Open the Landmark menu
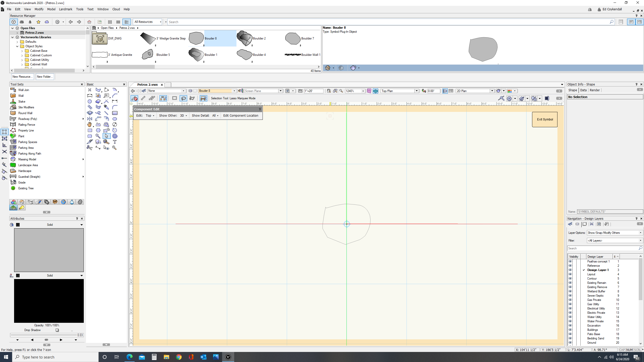Screen dimensions: 644x362 pyautogui.click(x=65, y=9)
